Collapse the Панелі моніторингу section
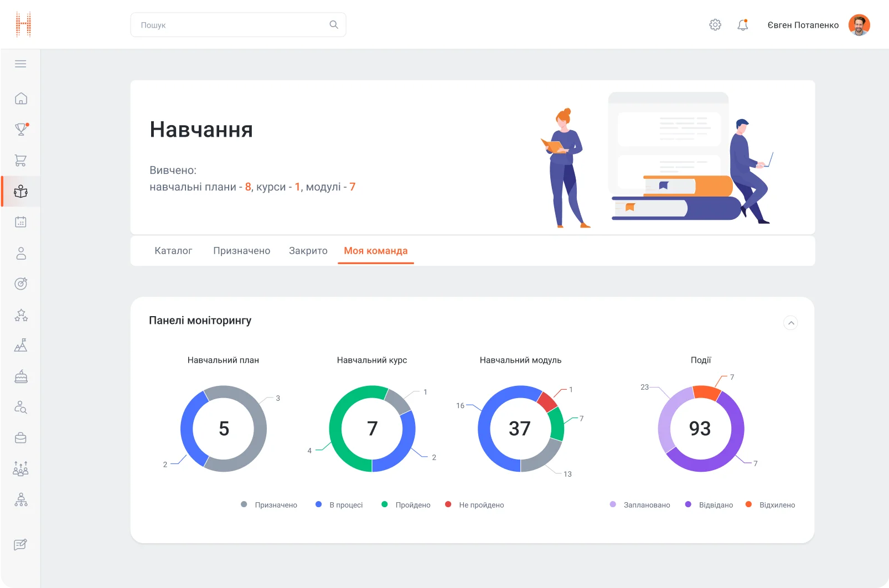This screenshot has width=889, height=588. [x=791, y=323]
